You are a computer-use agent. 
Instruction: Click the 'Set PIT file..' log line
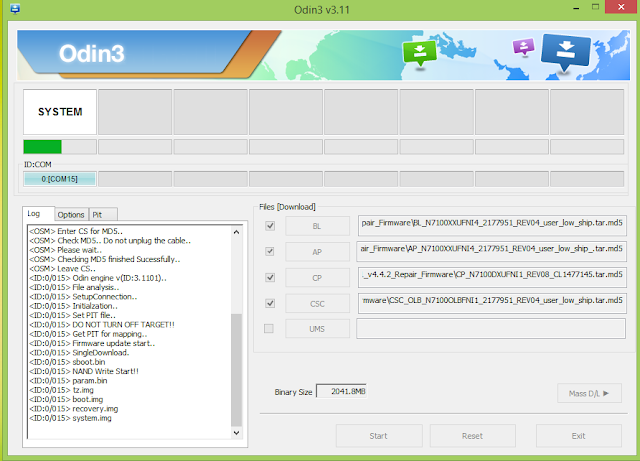click(72, 315)
